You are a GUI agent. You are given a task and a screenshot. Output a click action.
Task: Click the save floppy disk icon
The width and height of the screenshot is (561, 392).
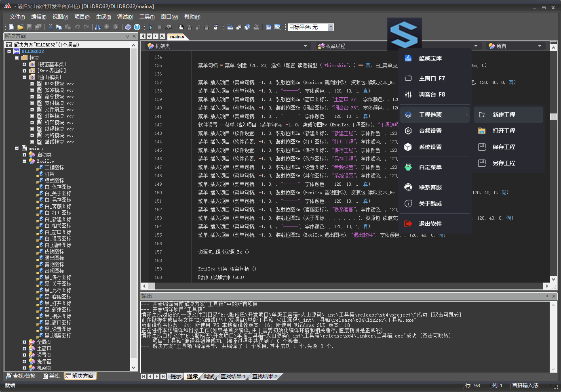click(29, 27)
